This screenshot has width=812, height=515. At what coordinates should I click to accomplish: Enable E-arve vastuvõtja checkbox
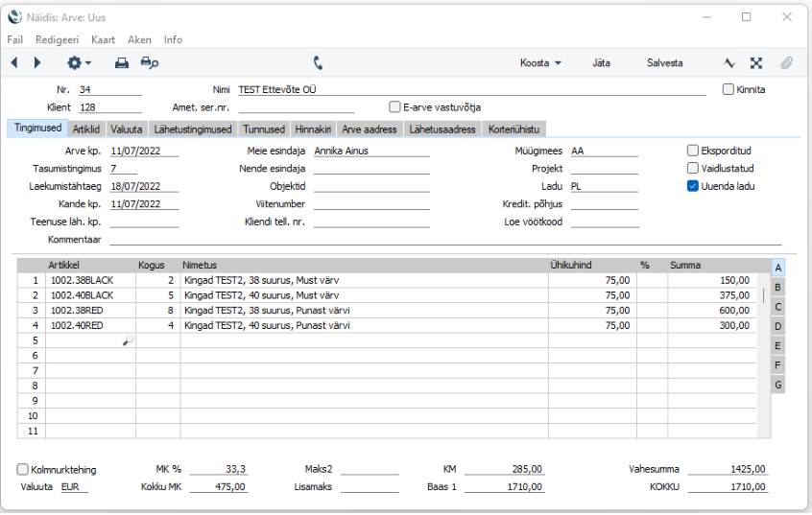click(x=394, y=106)
